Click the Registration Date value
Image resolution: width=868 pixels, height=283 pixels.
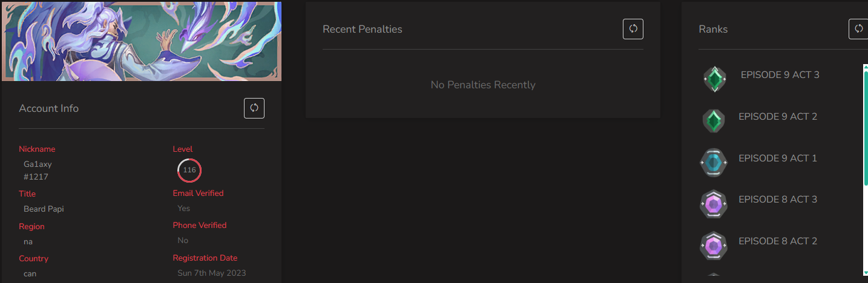click(x=212, y=273)
